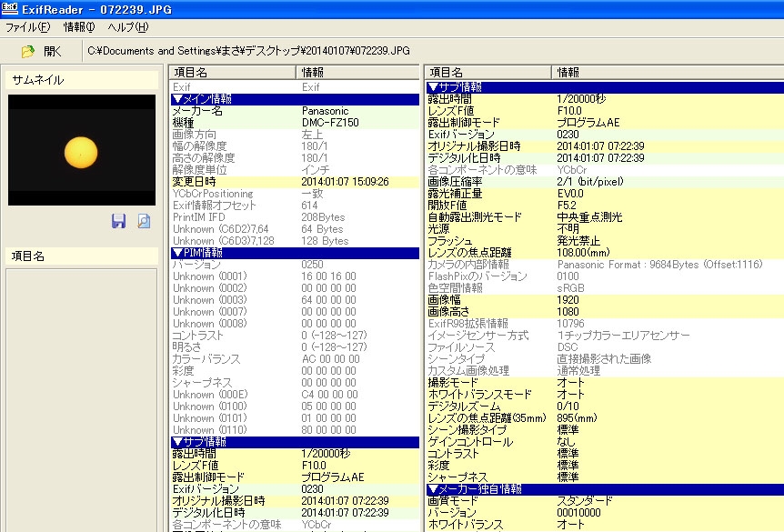Select the イメージセンサー方式 row

[605, 336]
